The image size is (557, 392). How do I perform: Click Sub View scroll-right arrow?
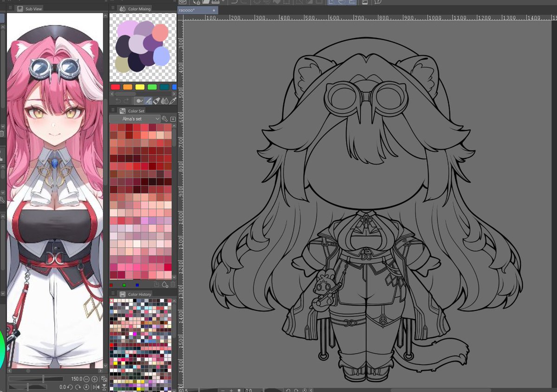[100, 371]
